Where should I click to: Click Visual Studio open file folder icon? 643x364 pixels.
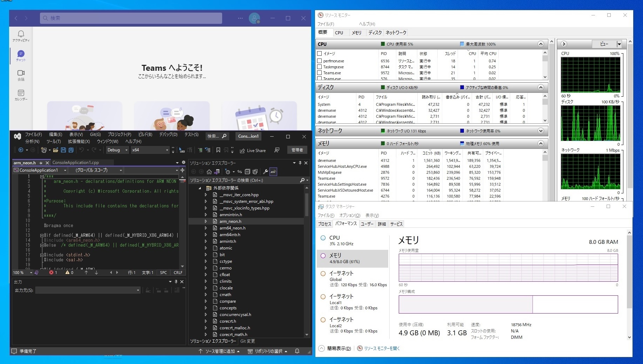[x=55, y=150]
